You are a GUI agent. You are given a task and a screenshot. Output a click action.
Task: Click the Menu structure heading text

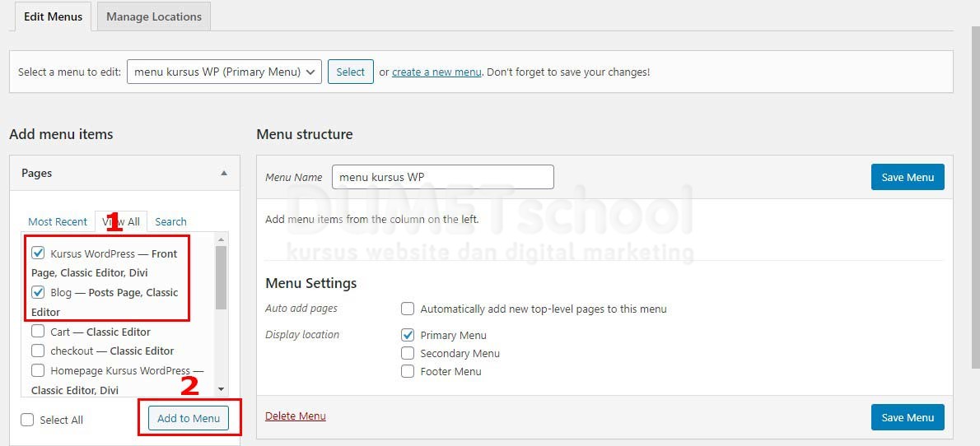point(305,134)
